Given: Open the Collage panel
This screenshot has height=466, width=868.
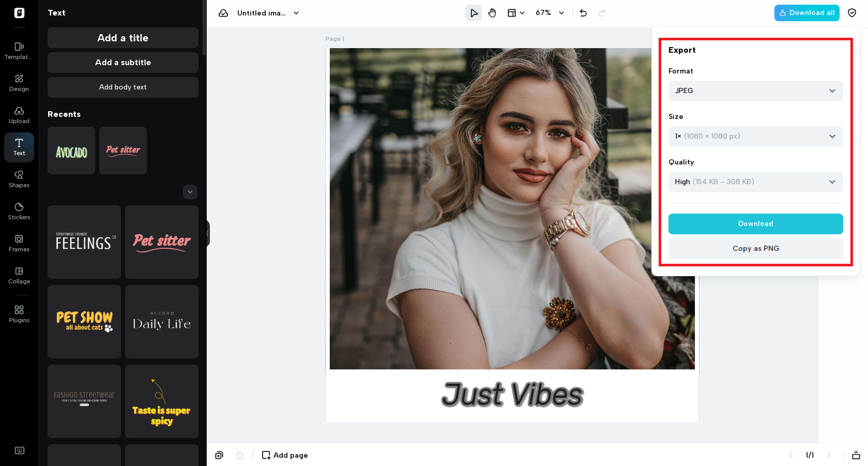Looking at the screenshot, I should [19, 275].
